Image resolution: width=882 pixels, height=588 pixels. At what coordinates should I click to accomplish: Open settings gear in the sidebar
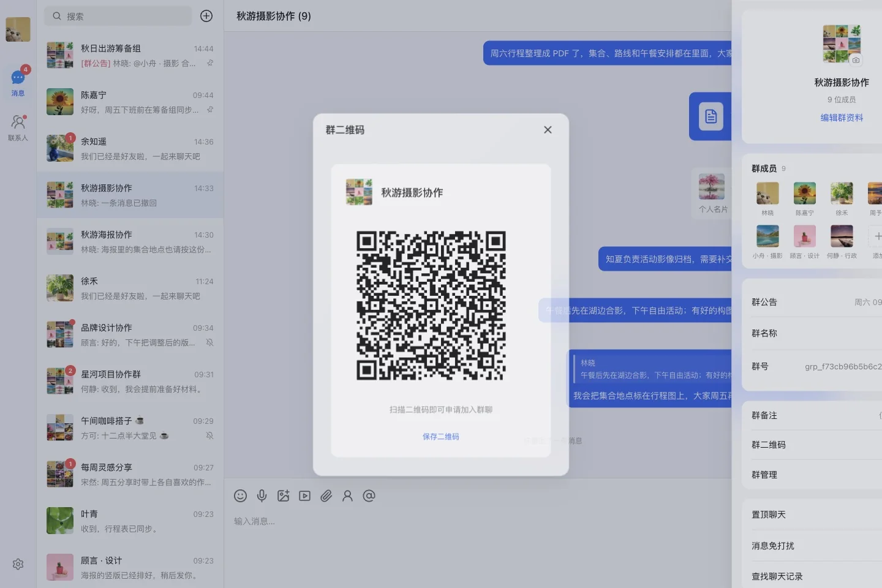tap(18, 564)
